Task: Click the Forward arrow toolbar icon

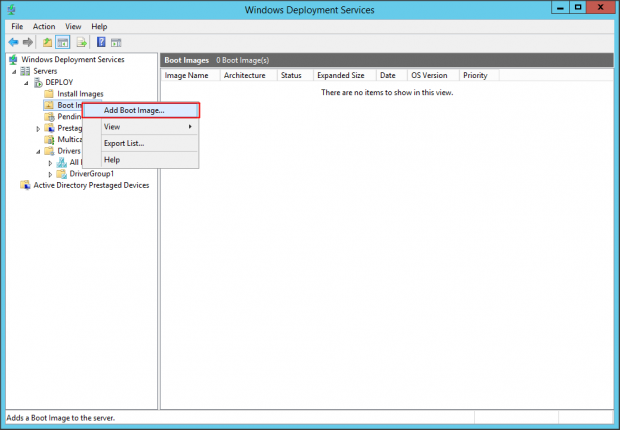Action: tap(27, 42)
